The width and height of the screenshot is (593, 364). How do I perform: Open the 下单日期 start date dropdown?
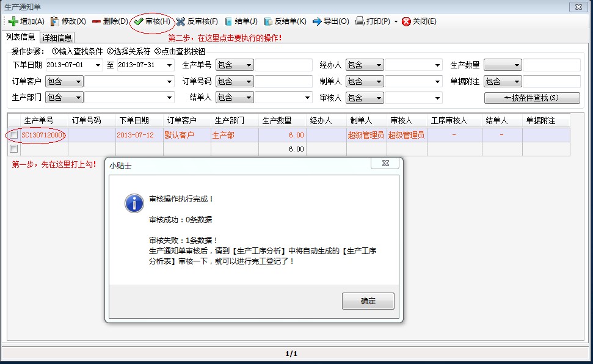click(98, 64)
